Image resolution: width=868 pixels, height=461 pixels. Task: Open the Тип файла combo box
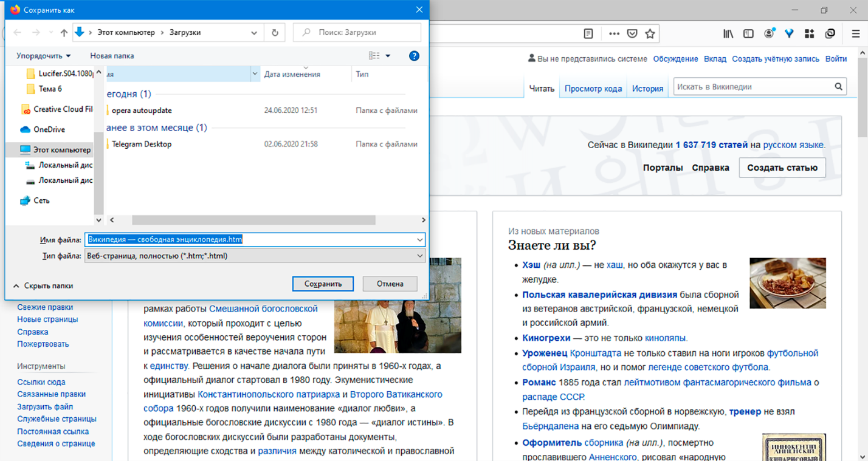255,256
